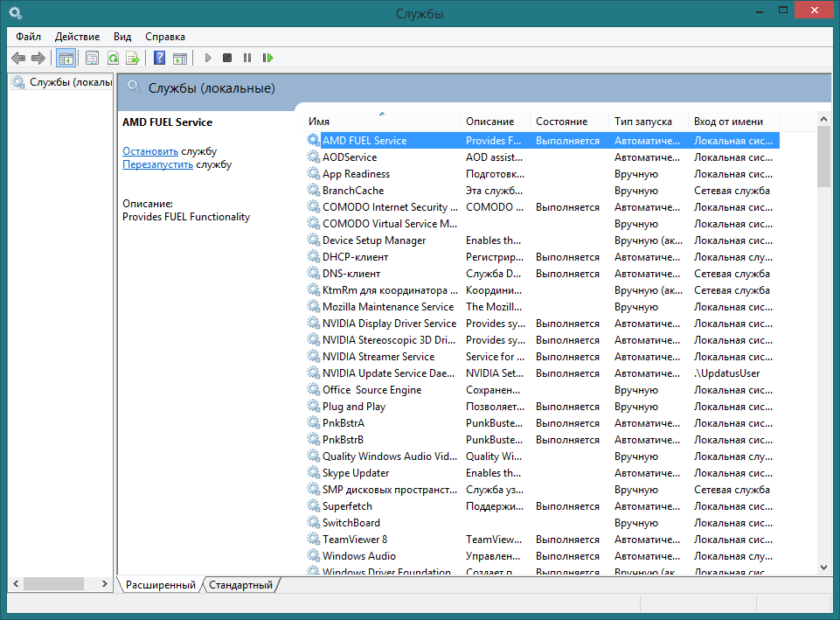Click gear icon of DNS-клиент row
This screenshot has width=840, height=620.
[x=314, y=273]
